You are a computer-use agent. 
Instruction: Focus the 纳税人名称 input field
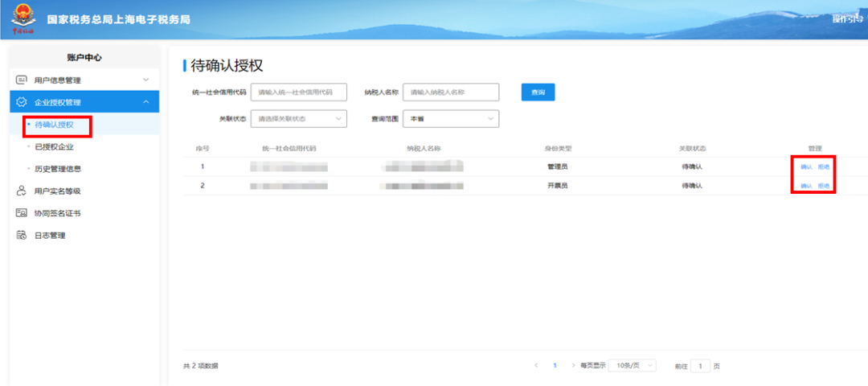(451, 92)
